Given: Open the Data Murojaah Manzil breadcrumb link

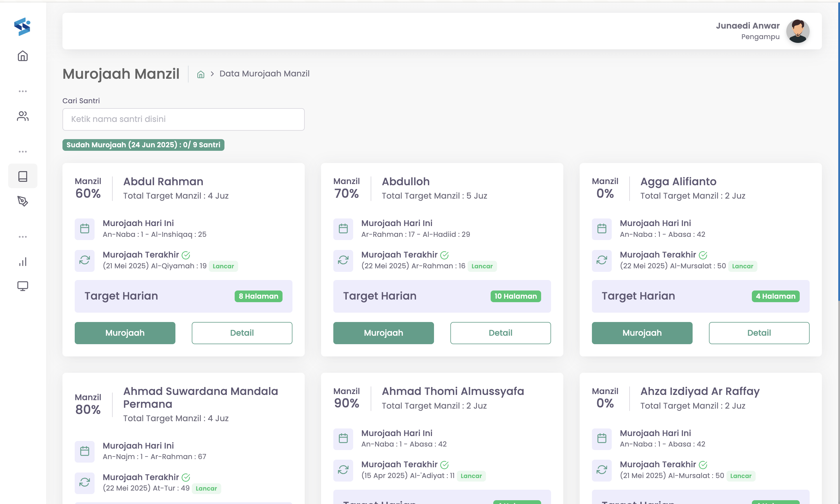Looking at the screenshot, I should (264, 73).
